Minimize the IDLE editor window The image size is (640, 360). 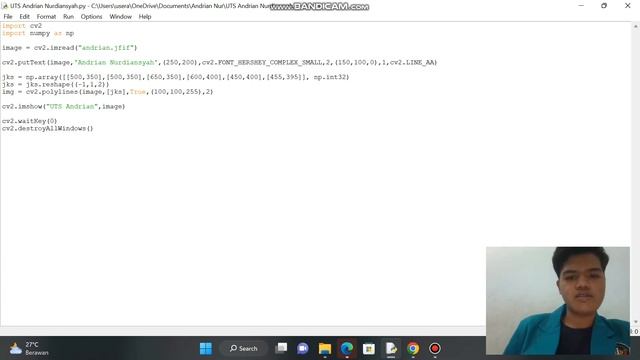pos(581,6)
